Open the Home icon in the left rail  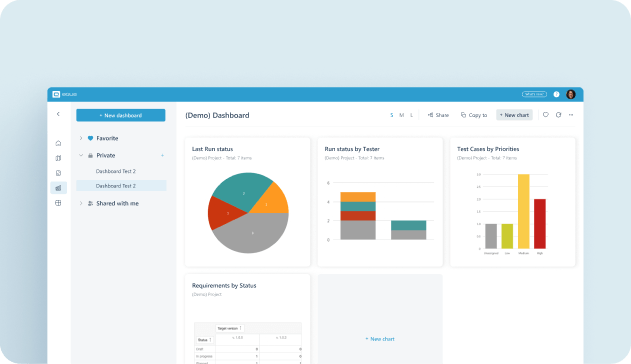coord(58,143)
